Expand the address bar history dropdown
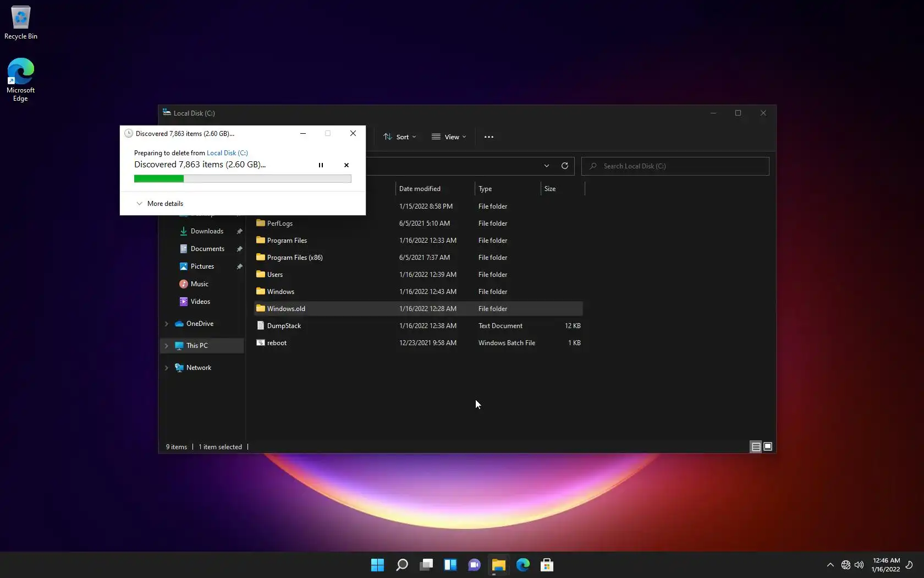 pyautogui.click(x=546, y=166)
